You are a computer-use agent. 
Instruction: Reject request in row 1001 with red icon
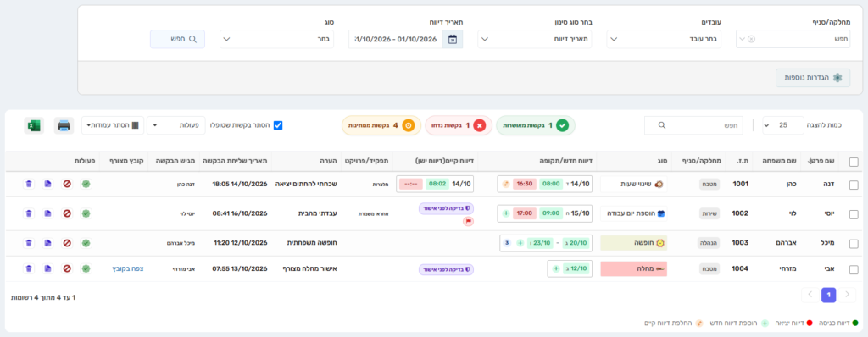pyautogui.click(x=67, y=184)
